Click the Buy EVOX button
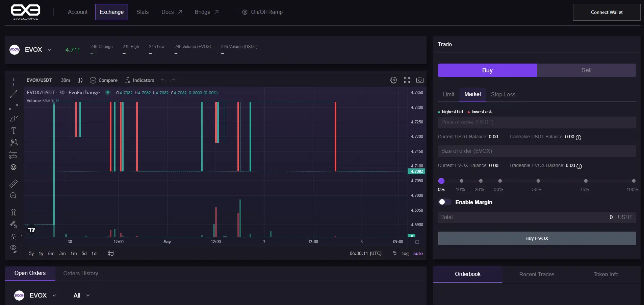Viewport: 644px width, 305px height. [537, 238]
